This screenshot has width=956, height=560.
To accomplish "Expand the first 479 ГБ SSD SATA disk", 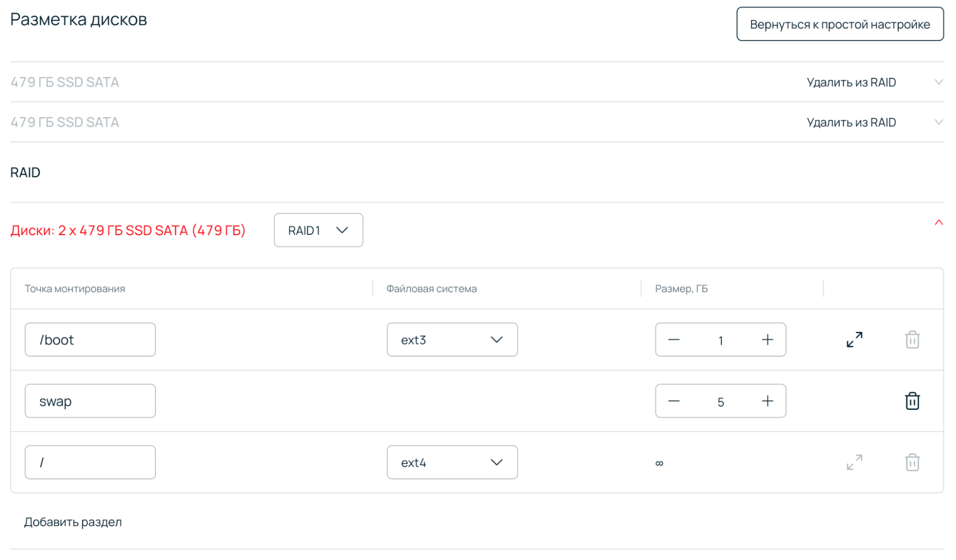I will point(938,82).
